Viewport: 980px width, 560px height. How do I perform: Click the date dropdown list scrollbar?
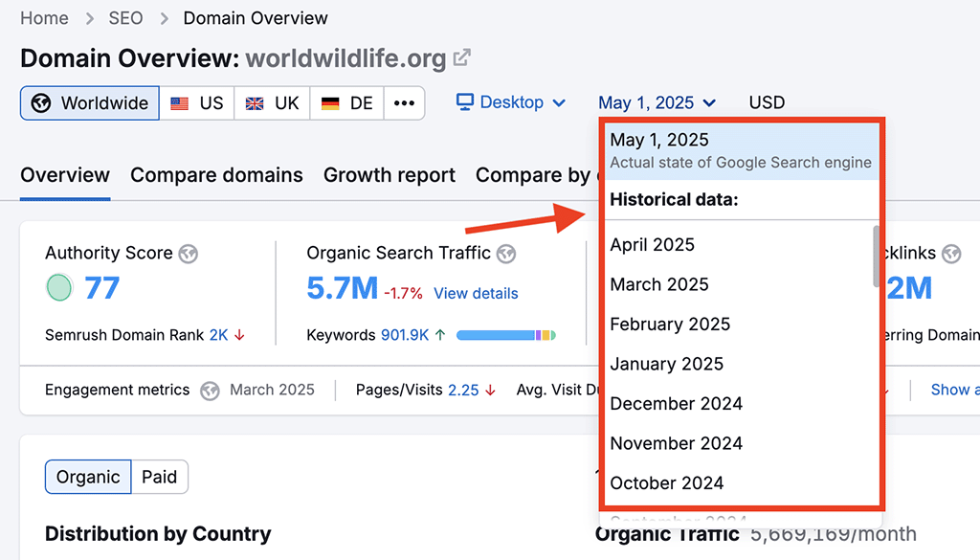click(877, 257)
